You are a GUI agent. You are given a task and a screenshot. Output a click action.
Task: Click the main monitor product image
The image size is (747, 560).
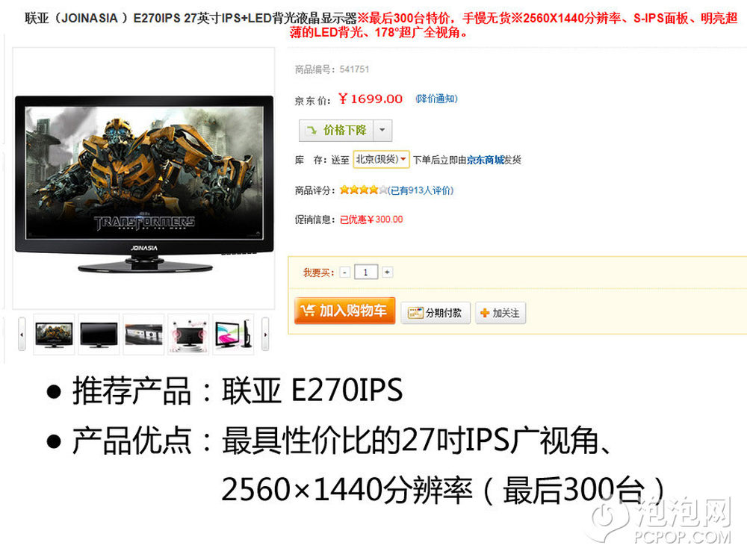pos(144,184)
